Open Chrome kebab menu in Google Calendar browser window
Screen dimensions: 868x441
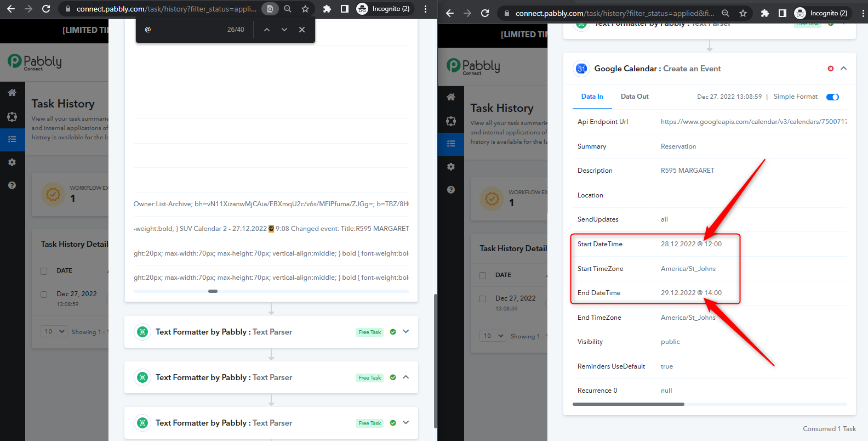click(863, 13)
